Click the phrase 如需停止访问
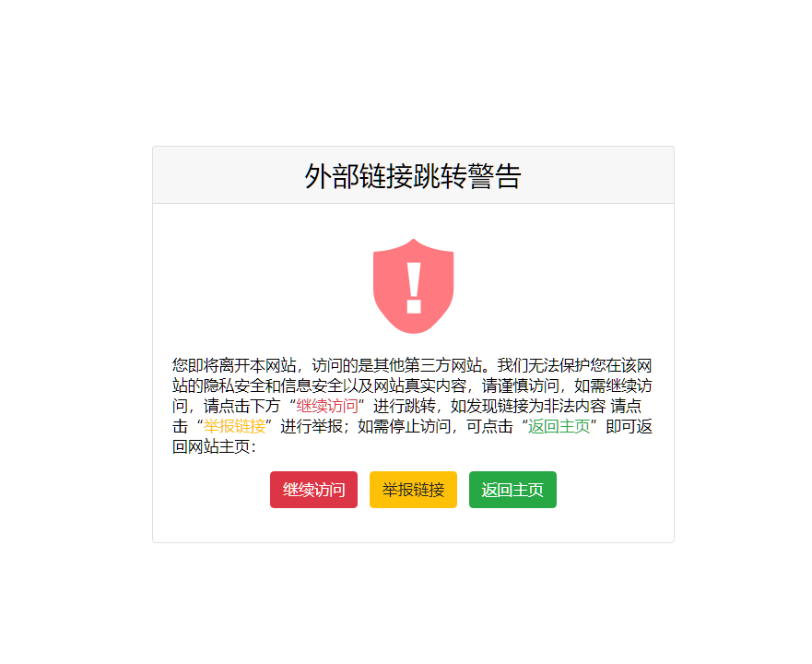The height and width of the screenshot is (664, 812). [x=405, y=426]
